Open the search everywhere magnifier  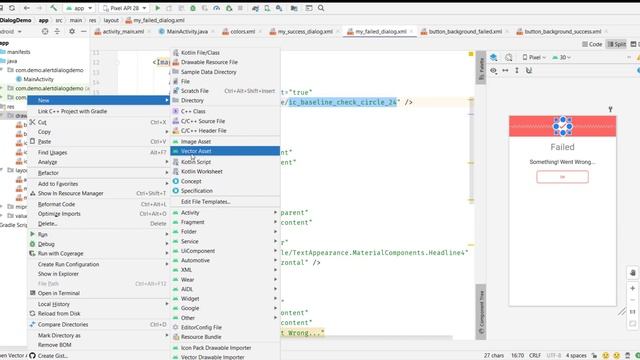pyautogui.click(x=321, y=8)
